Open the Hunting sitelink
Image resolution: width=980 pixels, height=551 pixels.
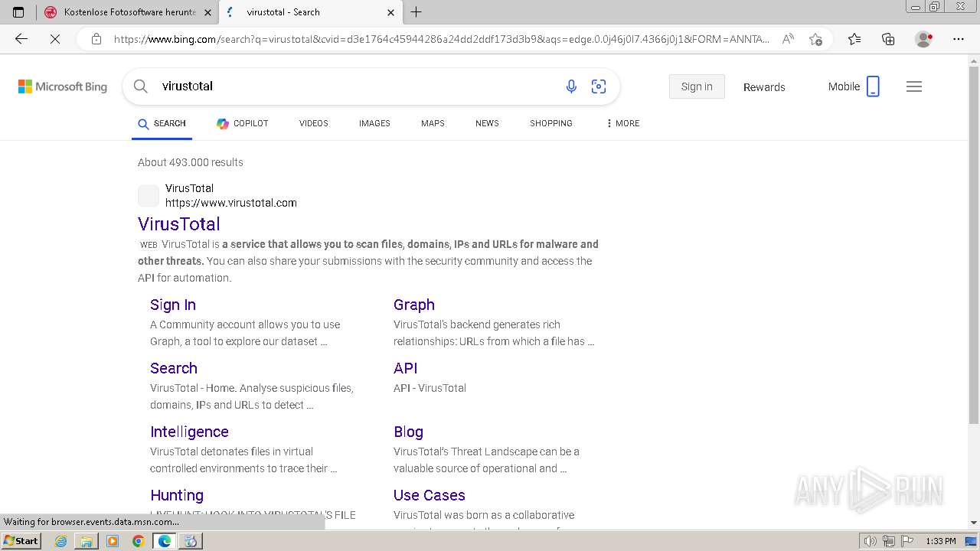pos(177,495)
